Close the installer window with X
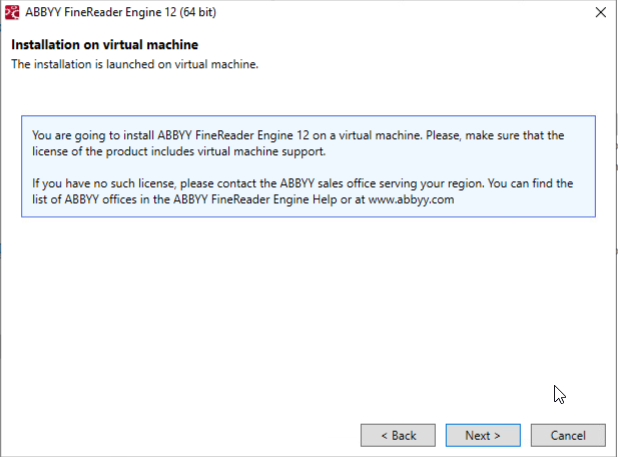The image size is (618, 457). point(601,12)
